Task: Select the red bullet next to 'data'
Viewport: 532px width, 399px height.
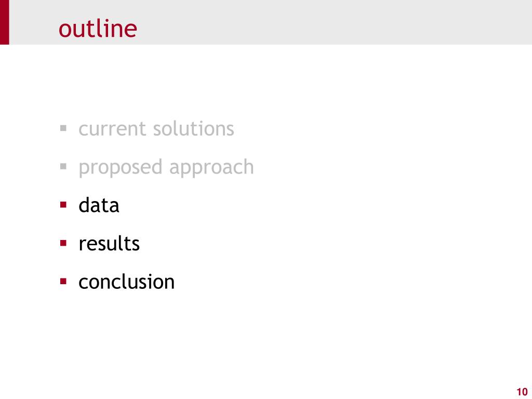Action: 63,205
